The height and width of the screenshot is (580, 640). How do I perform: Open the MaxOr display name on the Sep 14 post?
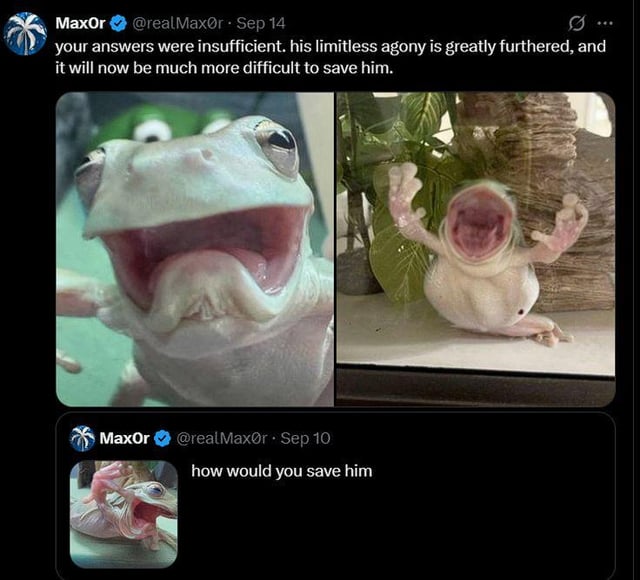tap(80, 23)
